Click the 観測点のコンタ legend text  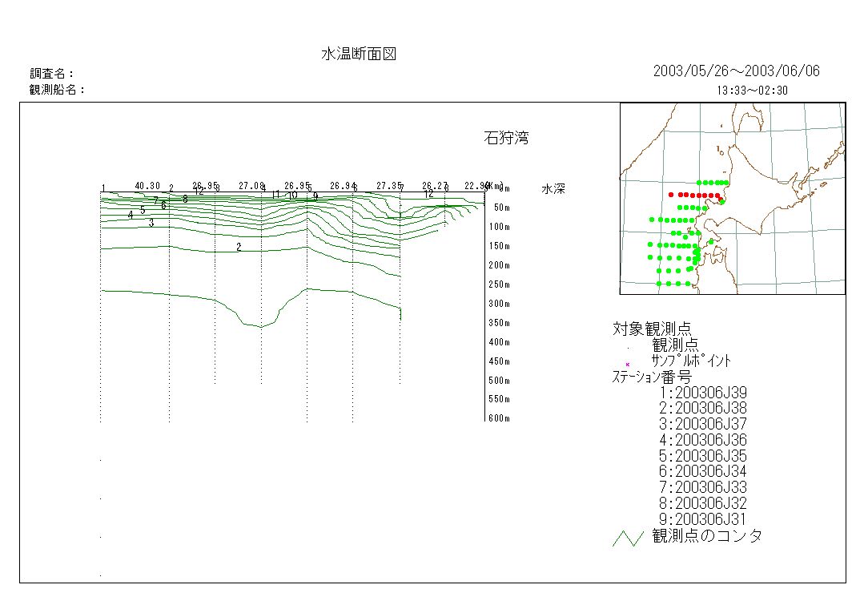[707, 535]
